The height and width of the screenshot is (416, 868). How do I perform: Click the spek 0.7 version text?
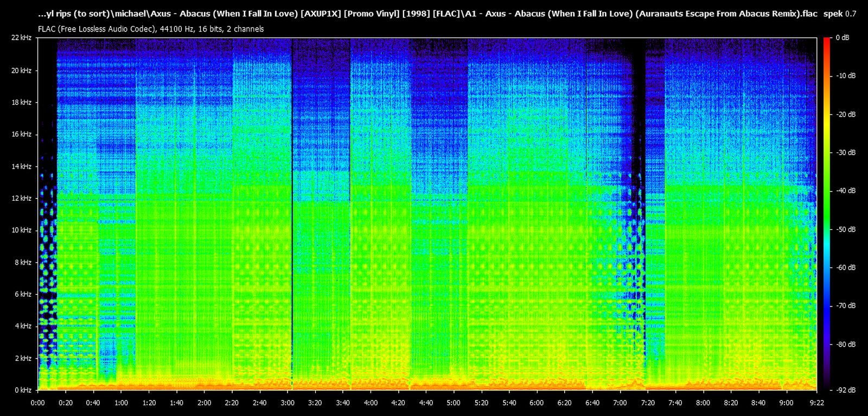840,14
